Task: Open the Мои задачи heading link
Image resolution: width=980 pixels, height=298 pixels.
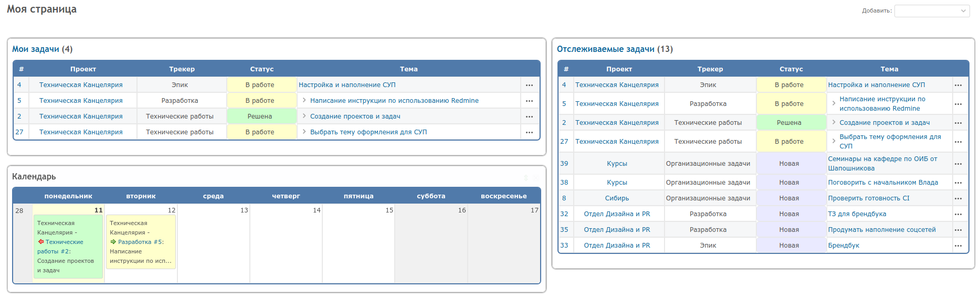Action: coord(36,49)
